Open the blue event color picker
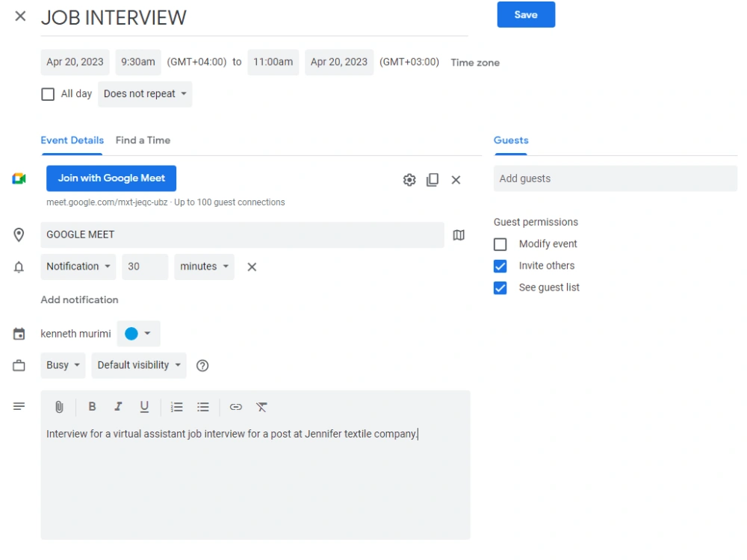 (138, 334)
